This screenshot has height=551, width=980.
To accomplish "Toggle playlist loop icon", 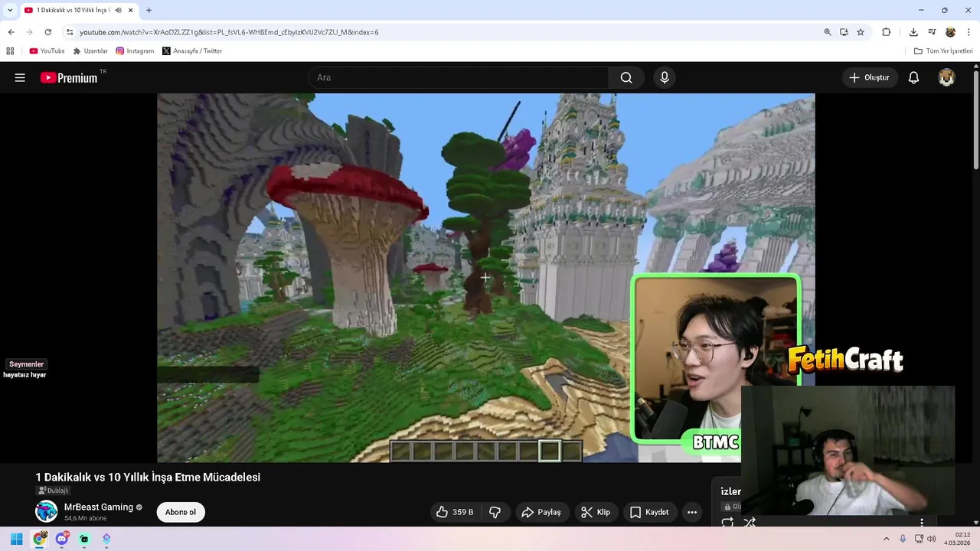I will pyautogui.click(x=727, y=522).
